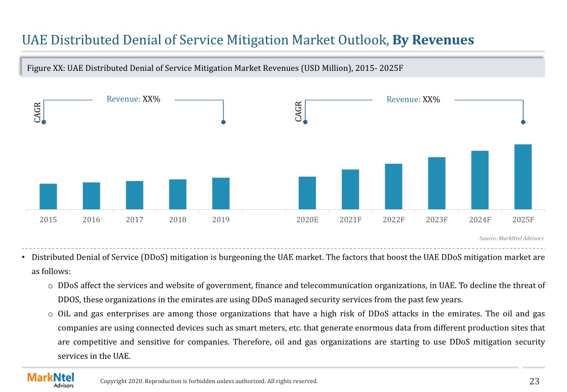Click the 2017 axis label

[x=135, y=220]
